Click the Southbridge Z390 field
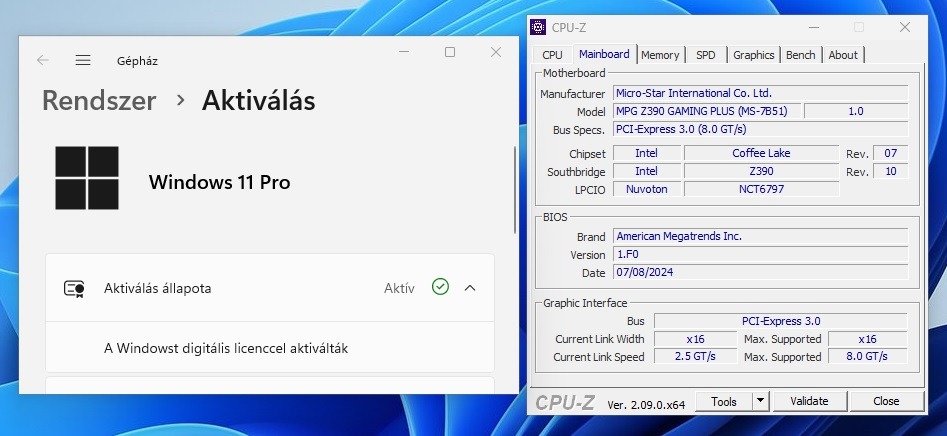947x436 pixels. point(761,172)
